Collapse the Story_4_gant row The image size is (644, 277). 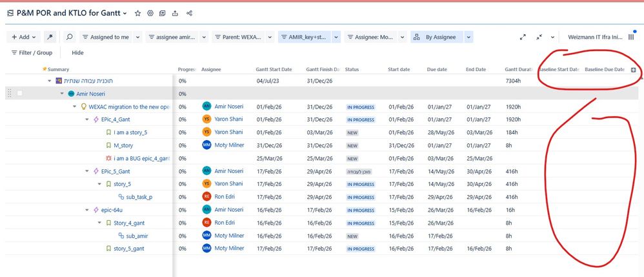tap(99, 223)
